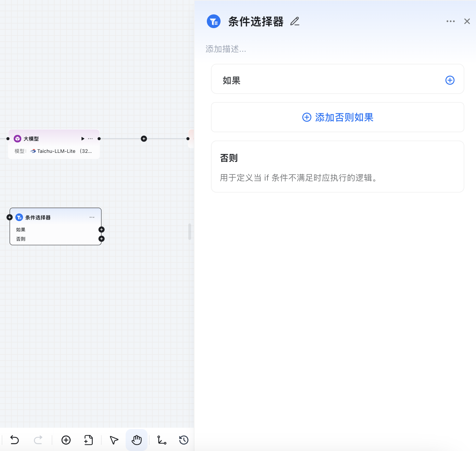The height and width of the screenshot is (451, 476).
Task: Run the 大模型 node with play icon
Action: point(83,138)
